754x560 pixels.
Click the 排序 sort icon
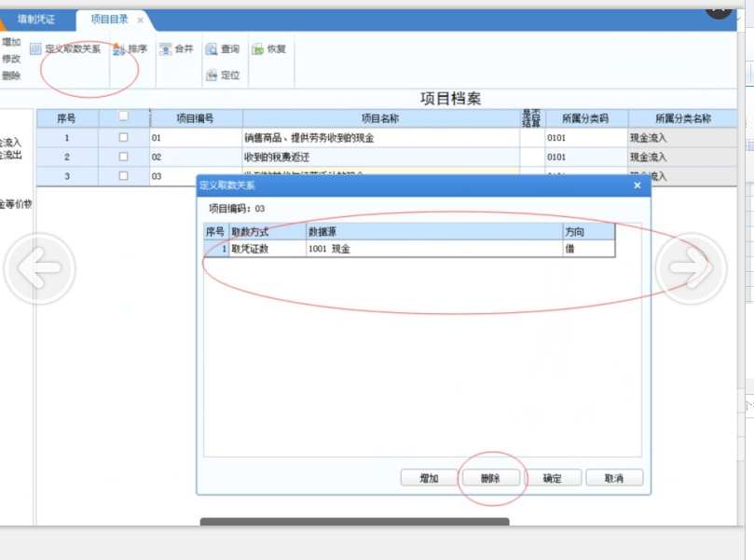(x=119, y=49)
